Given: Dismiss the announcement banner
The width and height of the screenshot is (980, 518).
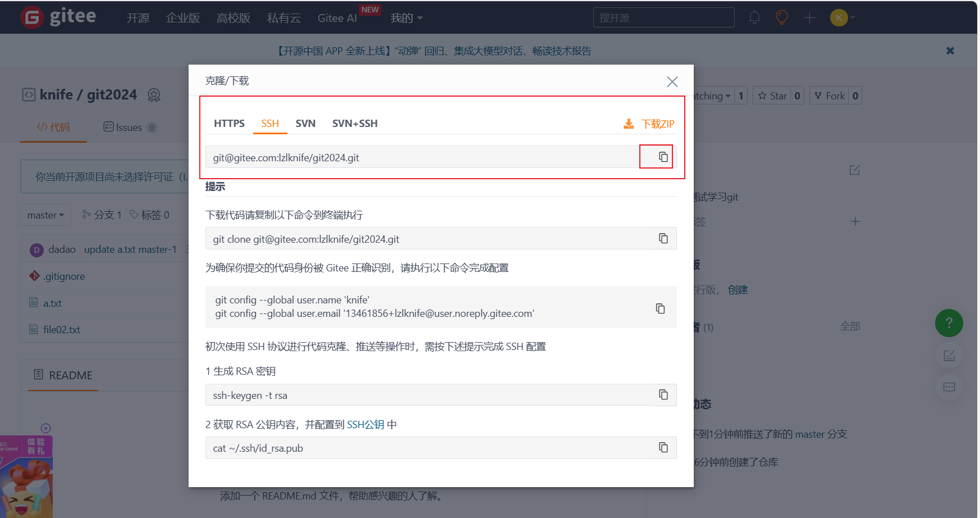Looking at the screenshot, I should coord(950,51).
